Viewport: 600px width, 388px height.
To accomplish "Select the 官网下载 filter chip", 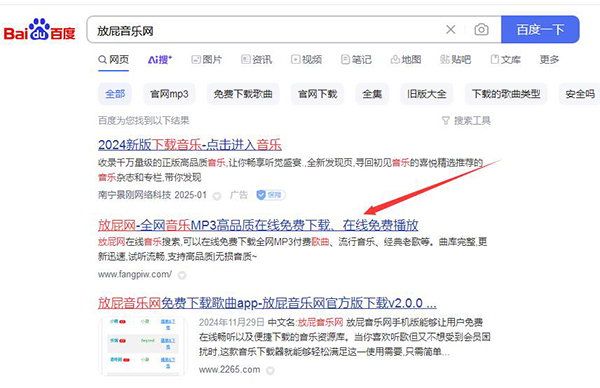I will (x=318, y=94).
